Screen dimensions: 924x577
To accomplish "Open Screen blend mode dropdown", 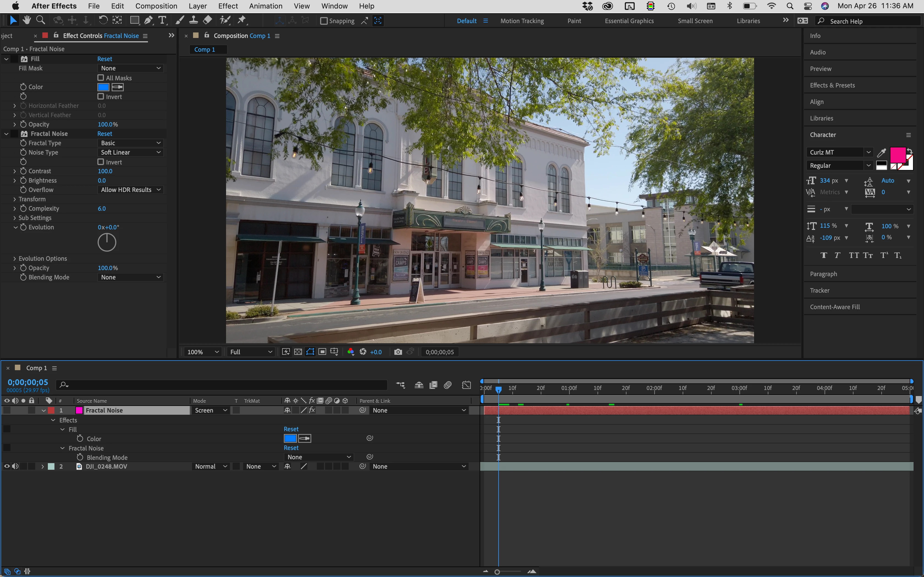I will tap(211, 410).
